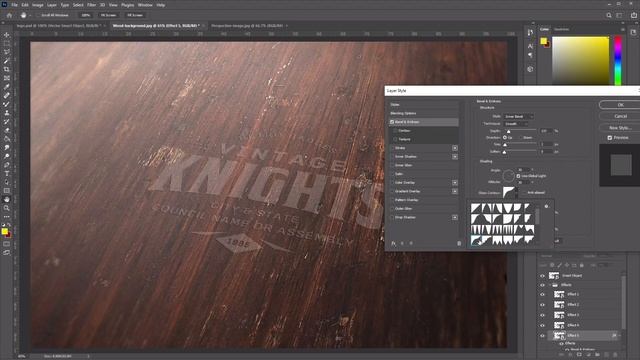Switch to the Swatches panel tab

[561, 29]
